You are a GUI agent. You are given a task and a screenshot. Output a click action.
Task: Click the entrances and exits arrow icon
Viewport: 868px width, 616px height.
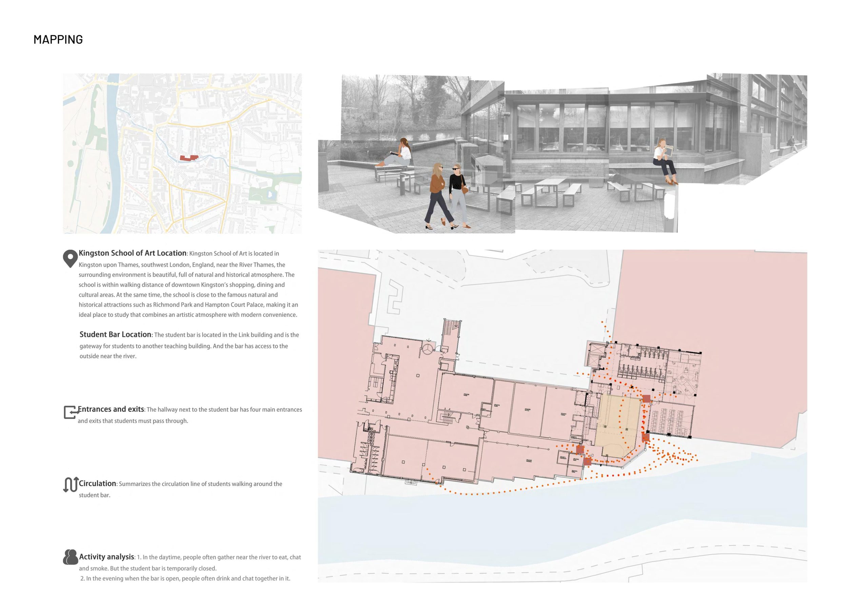[70, 412]
